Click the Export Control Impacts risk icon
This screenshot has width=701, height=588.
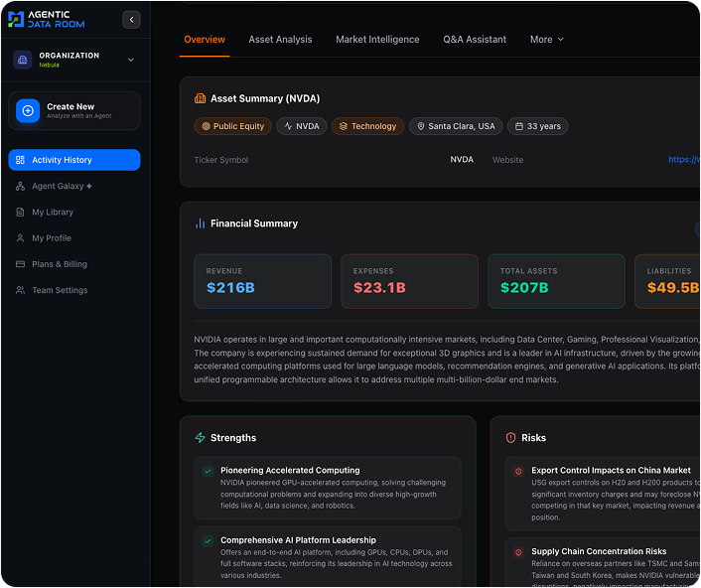click(518, 472)
